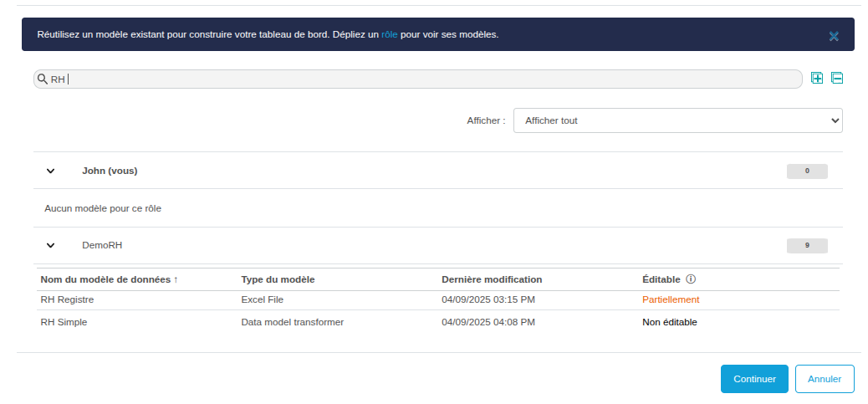Open the Afficher tout dropdown
Viewport: 868px width, 404px height.
[677, 120]
